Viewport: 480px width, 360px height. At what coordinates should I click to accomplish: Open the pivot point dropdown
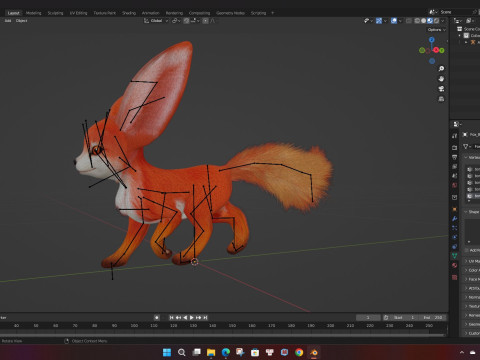tap(176, 21)
